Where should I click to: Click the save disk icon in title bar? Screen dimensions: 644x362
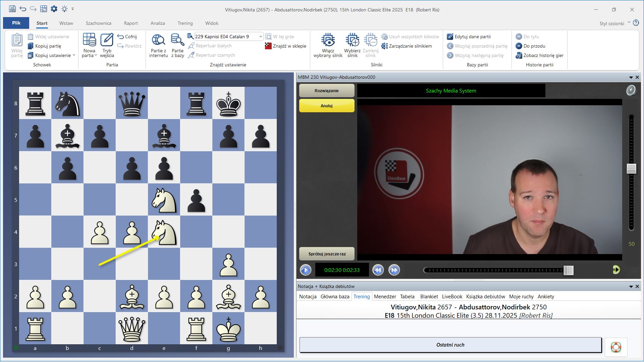click(12, 9)
